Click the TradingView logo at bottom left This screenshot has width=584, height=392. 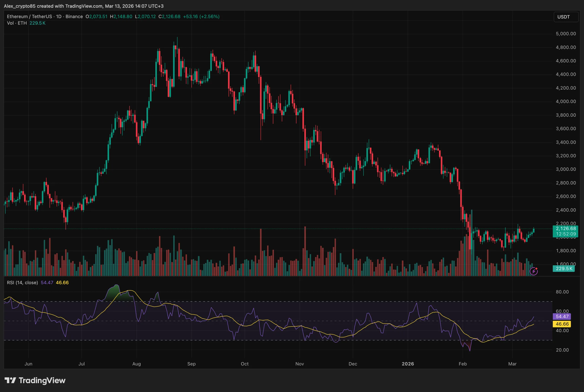35,381
